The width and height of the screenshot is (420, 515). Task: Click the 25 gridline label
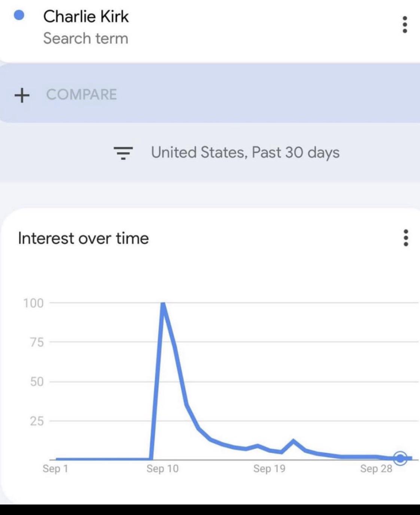(x=37, y=421)
